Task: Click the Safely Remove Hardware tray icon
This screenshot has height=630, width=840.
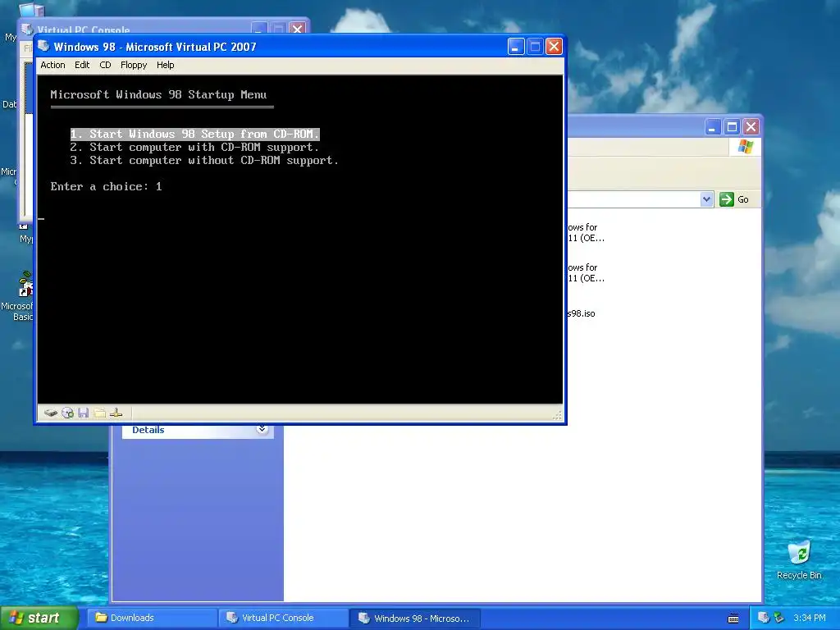Action: tap(779, 618)
